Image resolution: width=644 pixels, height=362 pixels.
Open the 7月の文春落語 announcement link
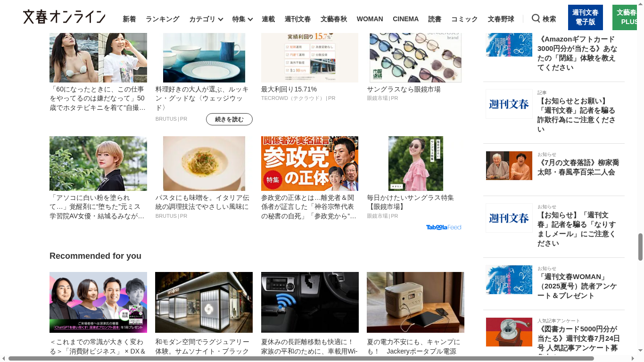578,167
